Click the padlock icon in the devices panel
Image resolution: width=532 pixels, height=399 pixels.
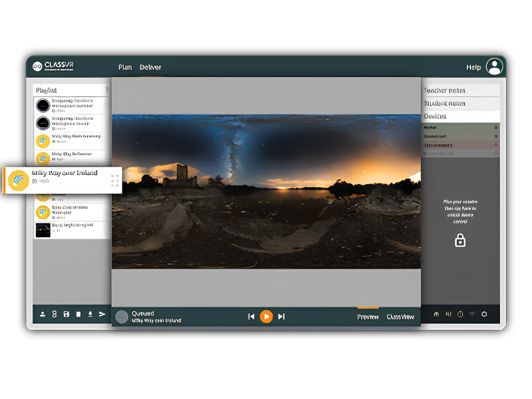[x=460, y=240]
